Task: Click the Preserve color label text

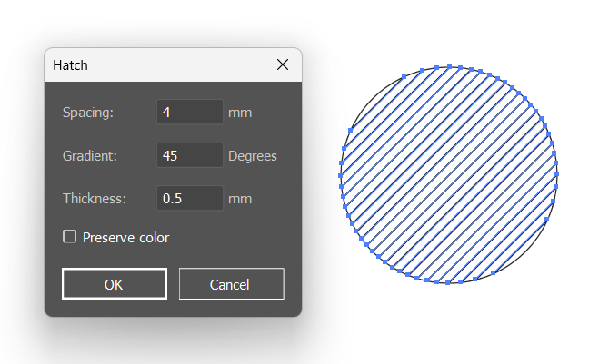Action: (125, 238)
